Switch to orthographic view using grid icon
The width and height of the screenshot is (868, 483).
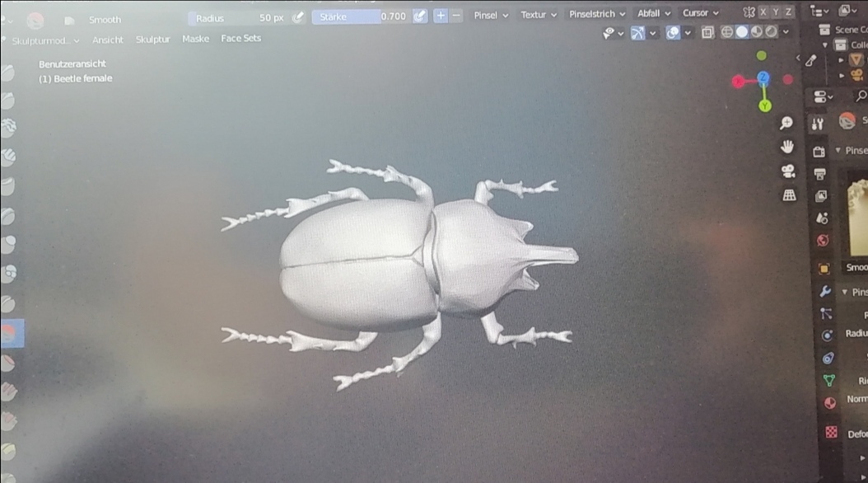click(x=788, y=195)
